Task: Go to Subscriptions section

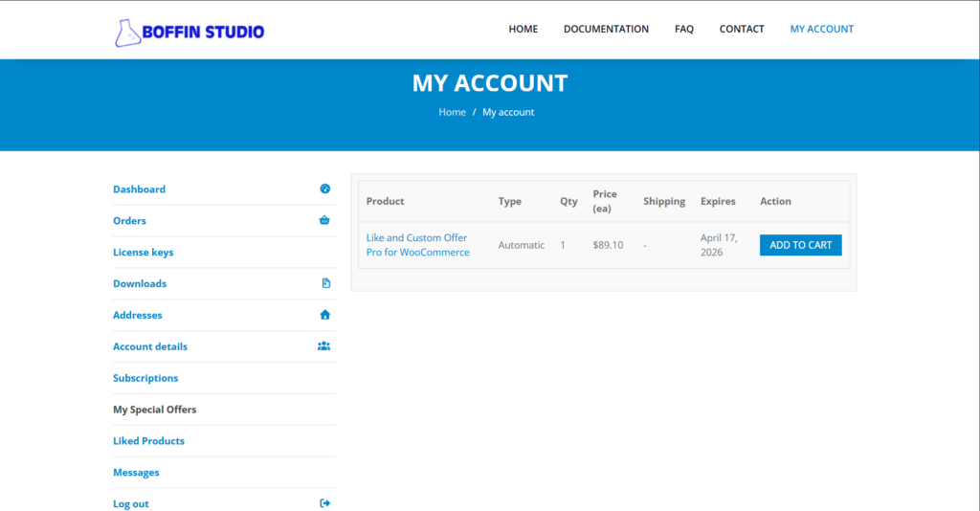Action: click(x=145, y=378)
